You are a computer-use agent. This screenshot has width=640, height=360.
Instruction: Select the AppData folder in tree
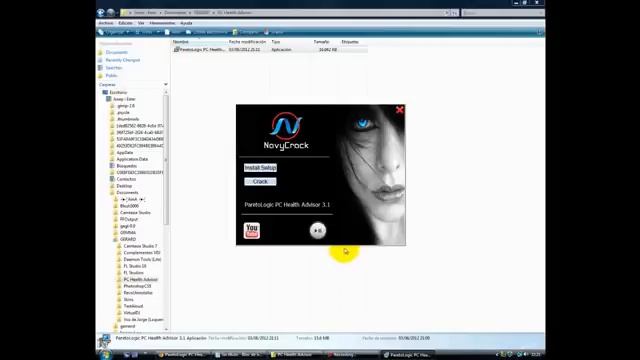pos(124,153)
